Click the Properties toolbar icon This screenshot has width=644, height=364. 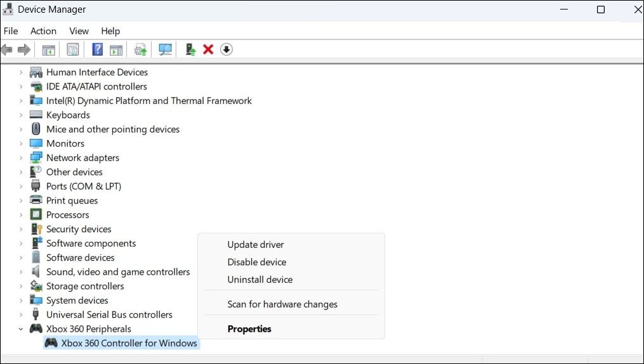point(73,49)
